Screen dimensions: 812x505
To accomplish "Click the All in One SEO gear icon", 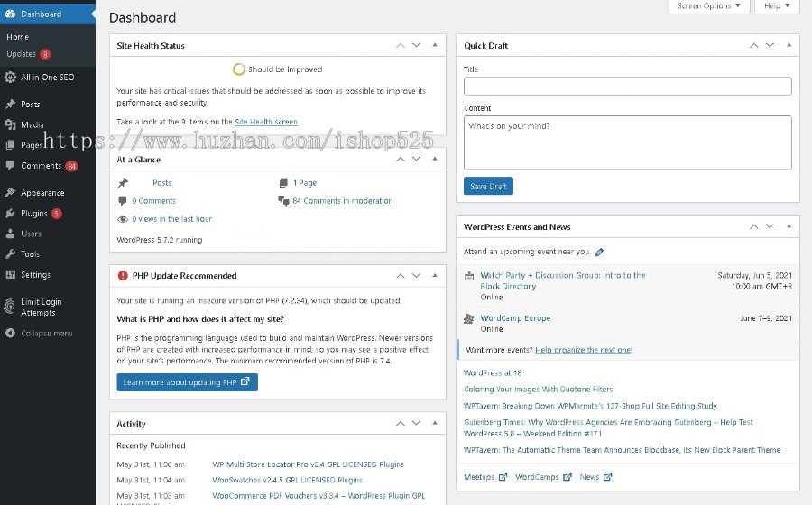I will (x=10, y=77).
